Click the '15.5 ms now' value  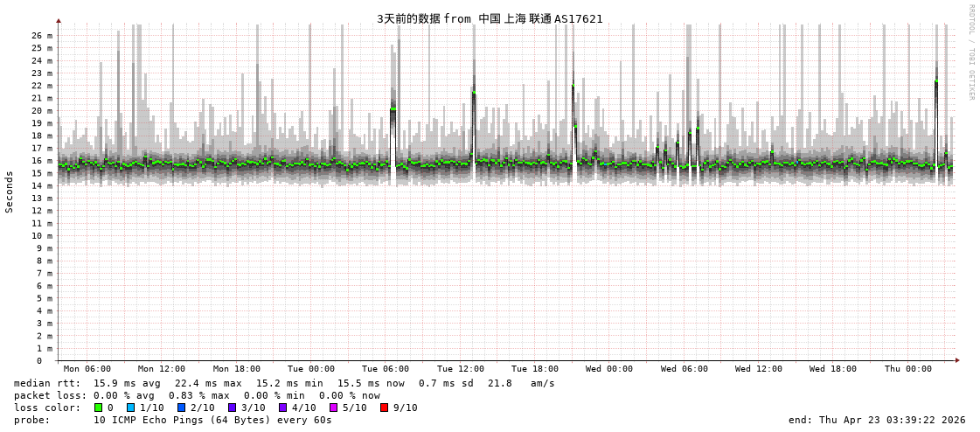(x=371, y=383)
